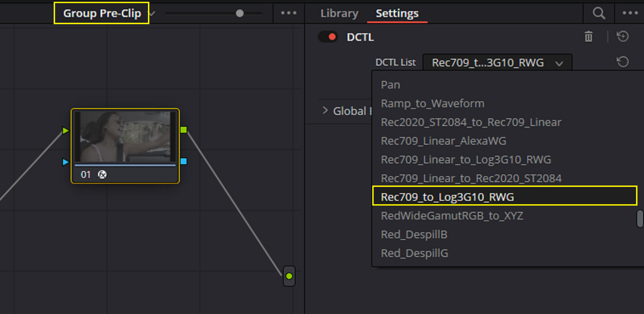Click the node graph zoom slider handle
The width and height of the screenshot is (644, 314).
coord(239,14)
